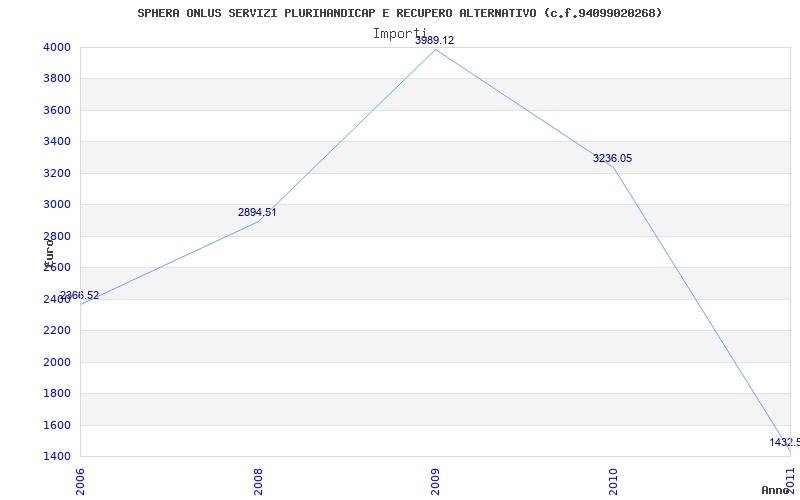This screenshot has width=800, height=500.
Task: Select the 2200 y-axis tick label
Action: [x=57, y=331]
